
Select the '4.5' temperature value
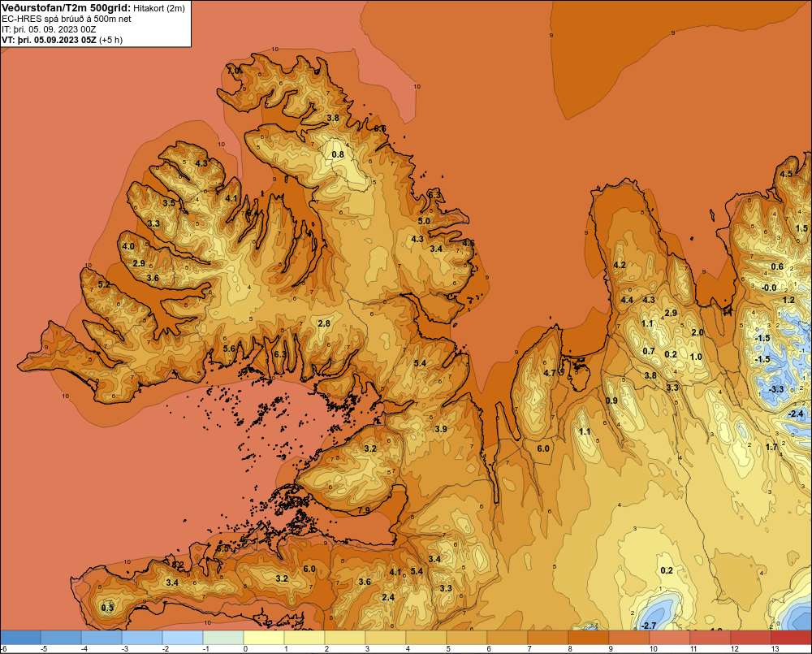point(786,174)
